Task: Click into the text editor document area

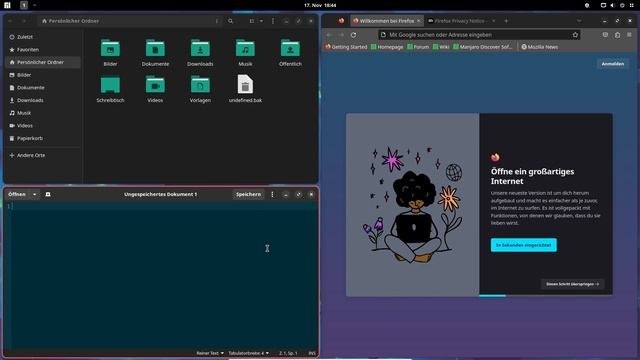Action: coord(163,276)
